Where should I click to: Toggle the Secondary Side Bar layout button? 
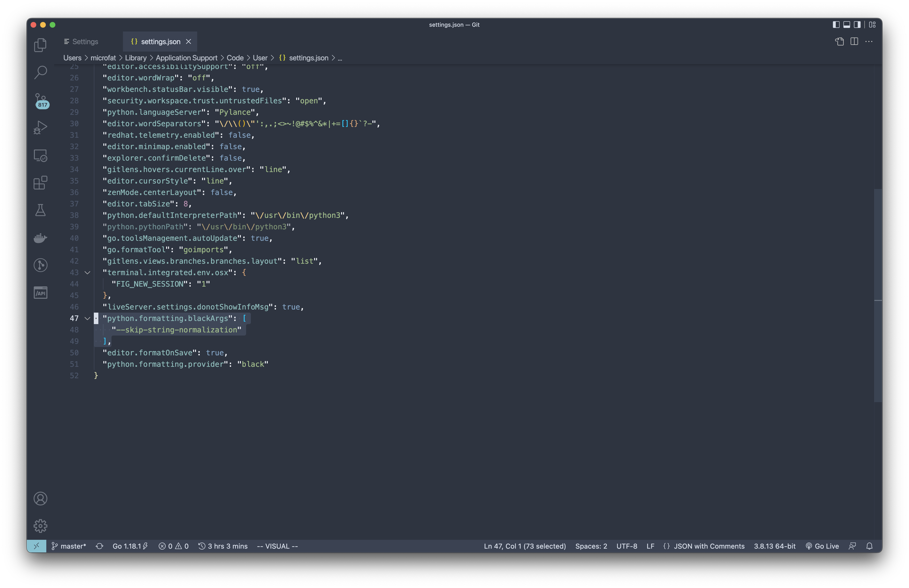(857, 24)
